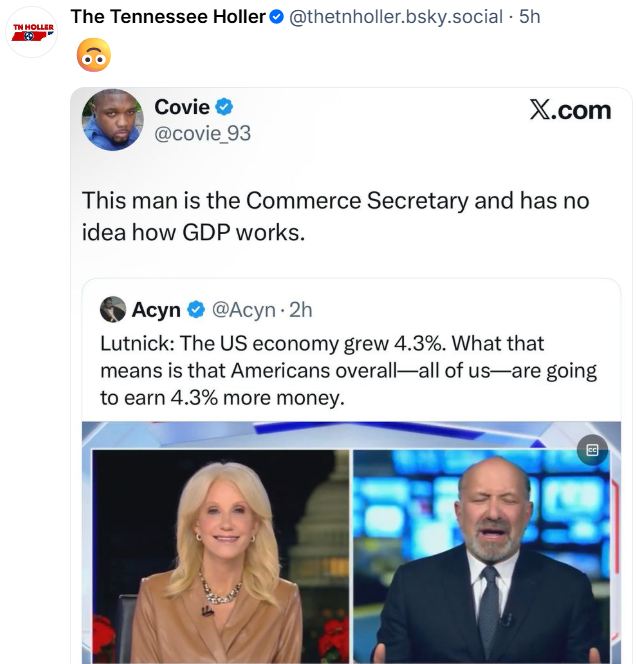Click the X.com logo
Screen dimensions: 637x664
(570, 110)
